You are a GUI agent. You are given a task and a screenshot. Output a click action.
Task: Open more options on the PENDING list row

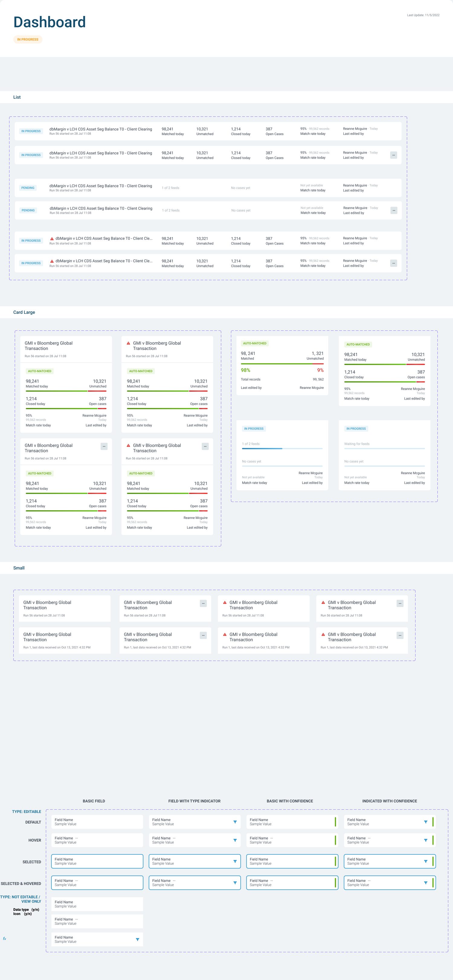tap(394, 210)
